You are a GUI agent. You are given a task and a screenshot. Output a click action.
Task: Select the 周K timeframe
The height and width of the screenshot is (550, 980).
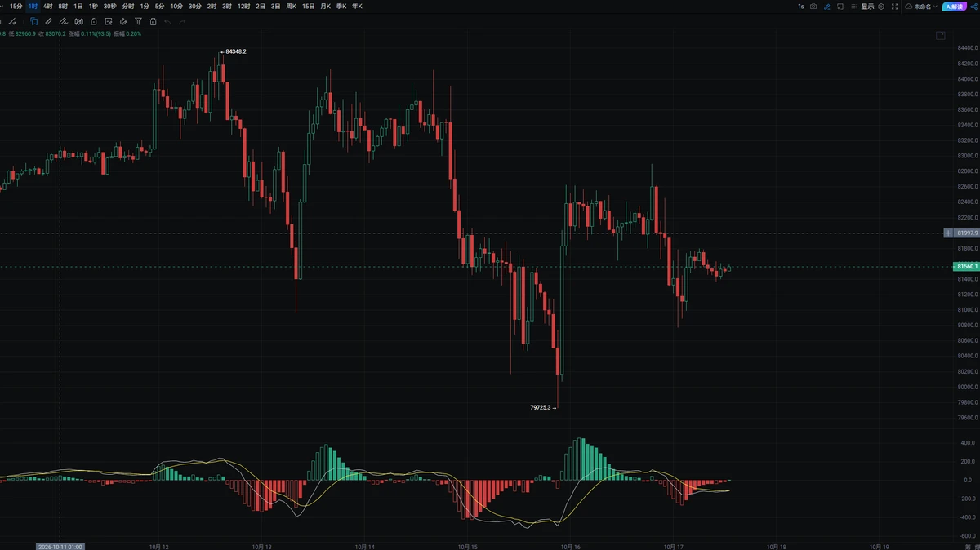[291, 7]
